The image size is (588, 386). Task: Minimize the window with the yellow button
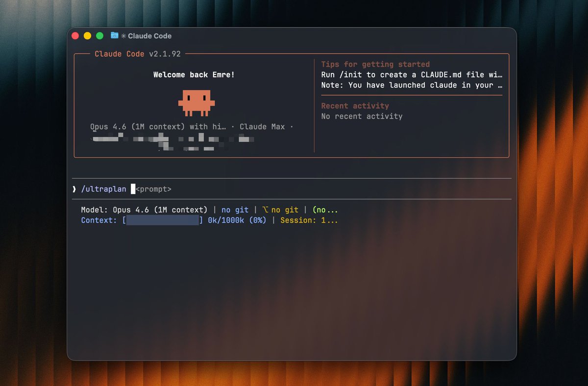tap(87, 36)
